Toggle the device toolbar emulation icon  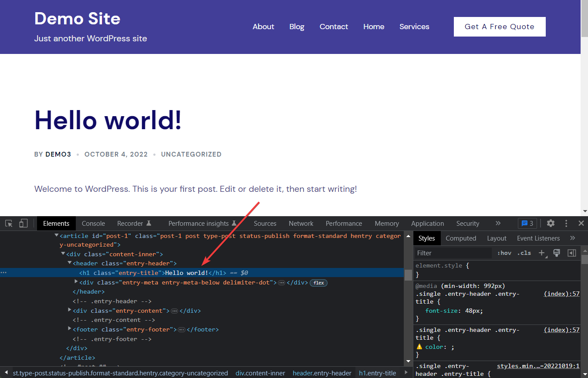point(23,223)
